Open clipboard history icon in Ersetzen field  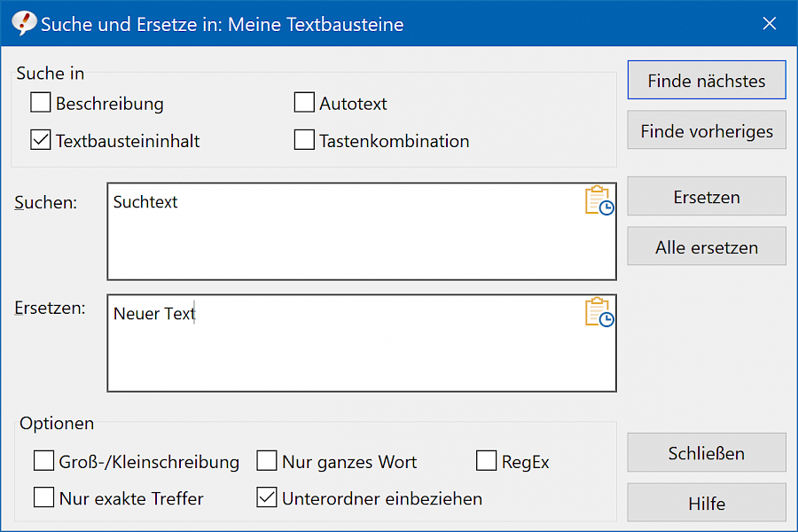tap(599, 311)
